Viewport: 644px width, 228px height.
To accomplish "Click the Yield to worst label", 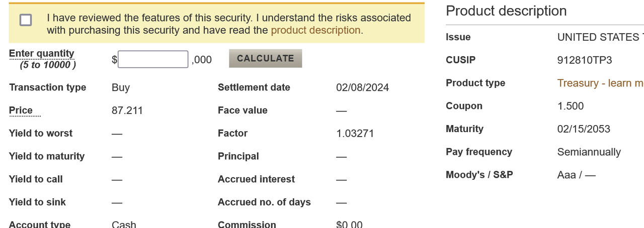I will pos(41,133).
